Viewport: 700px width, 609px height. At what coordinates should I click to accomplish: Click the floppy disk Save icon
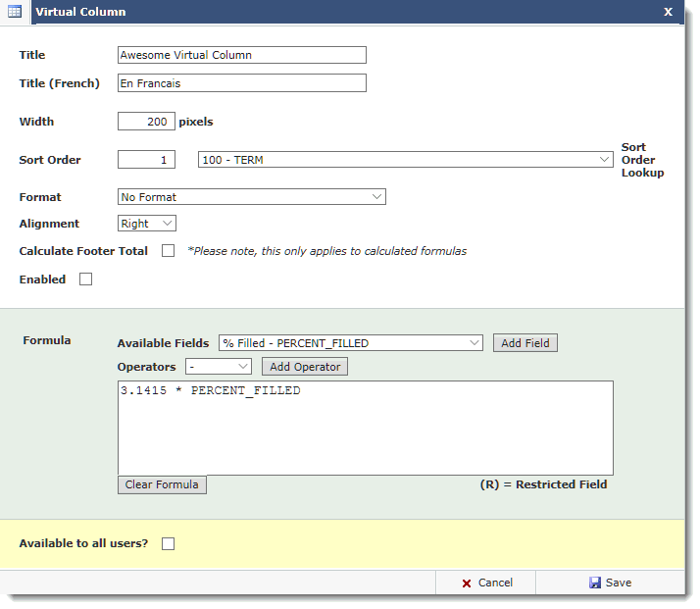595,583
